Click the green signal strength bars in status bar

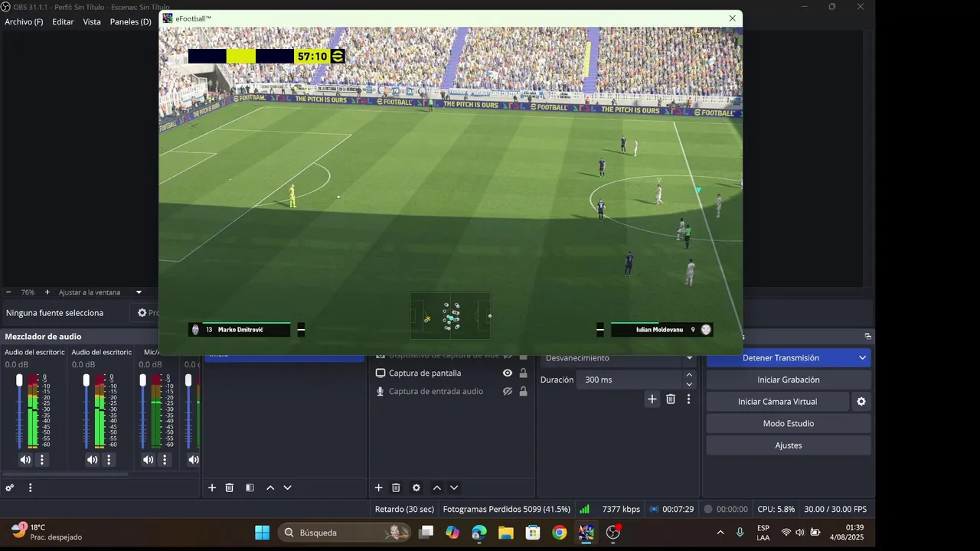[x=584, y=509]
